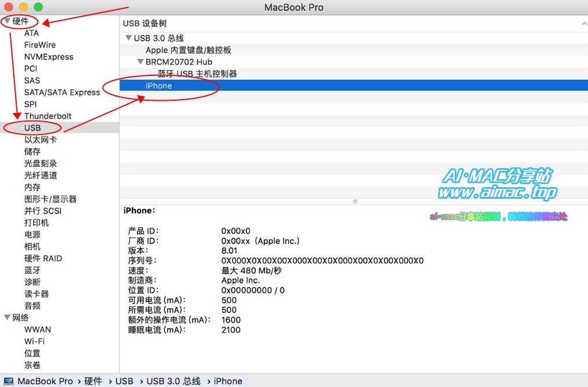
Task: Select 位置 locations entry
Action: pyautogui.click(x=32, y=353)
